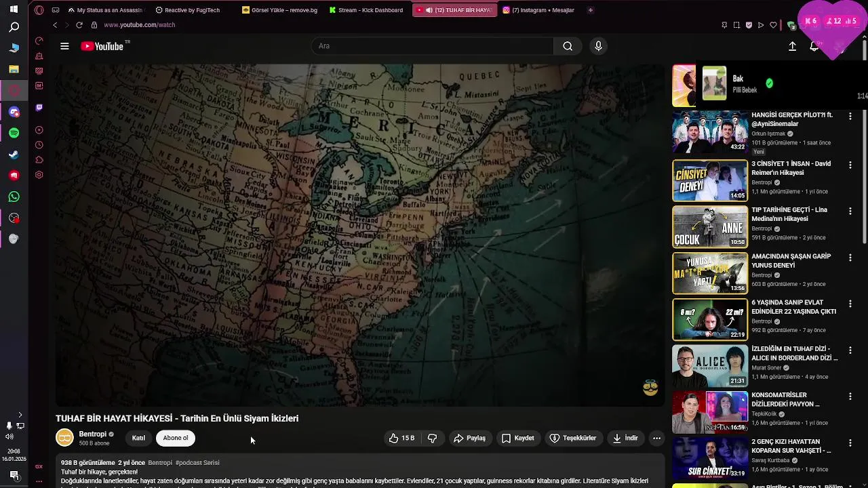Viewport: 868px width, 488px height.
Task: Click the Opera GX main menu logo
Action: pyautogui.click(x=39, y=10)
